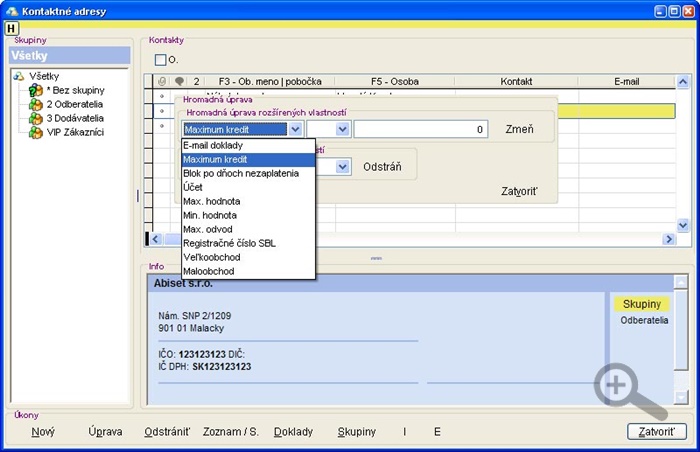Select Max. hodnota from the list

click(x=248, y=201)
